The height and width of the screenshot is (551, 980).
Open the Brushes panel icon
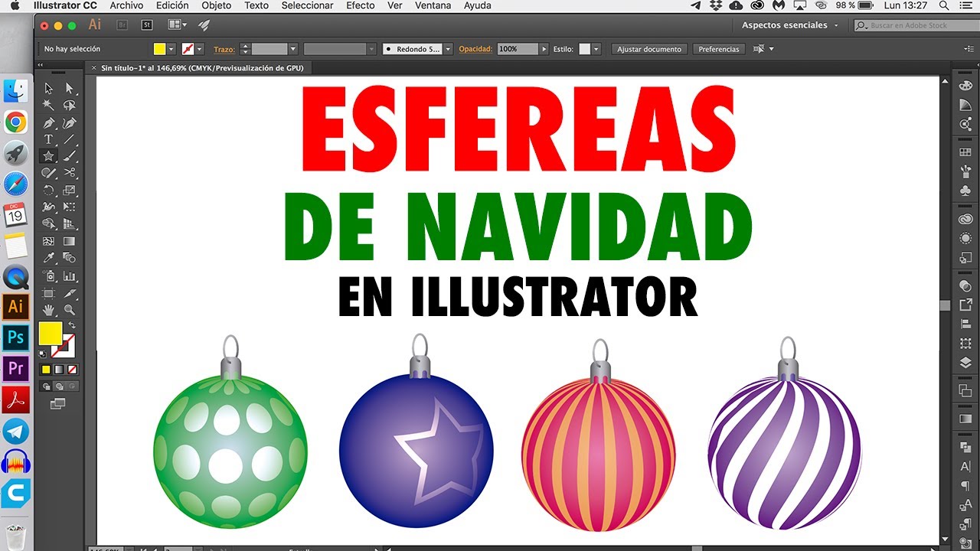pos(965,171)
